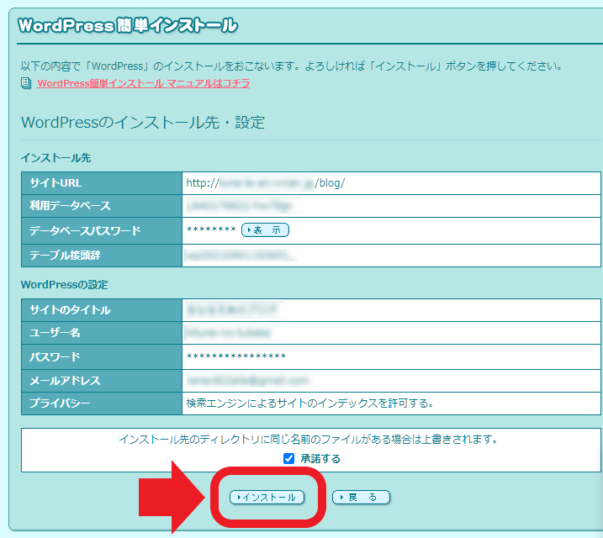Click the masked WordPress password asterisks
The image size is (603, 538).
(236, 356)
